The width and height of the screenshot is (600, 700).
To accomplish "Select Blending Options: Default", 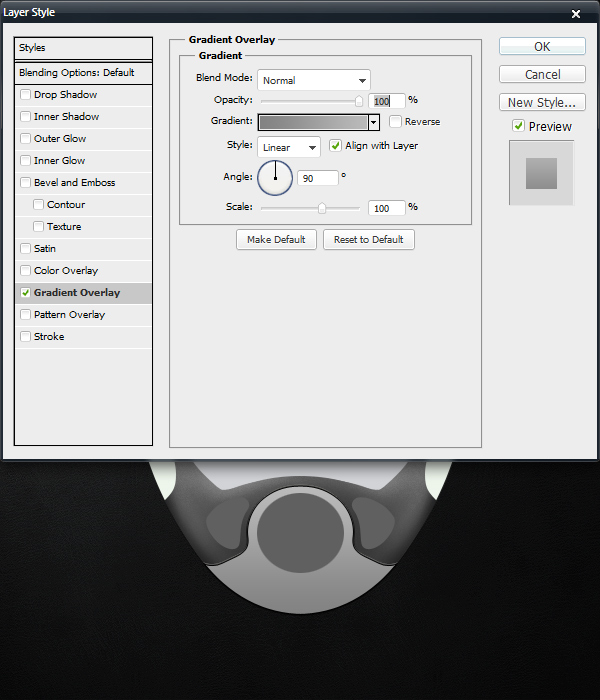I will 83,73.
